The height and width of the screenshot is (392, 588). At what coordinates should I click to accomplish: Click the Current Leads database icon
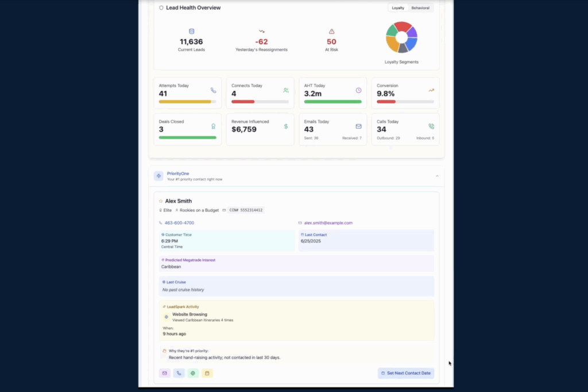[x=191, y=32]
